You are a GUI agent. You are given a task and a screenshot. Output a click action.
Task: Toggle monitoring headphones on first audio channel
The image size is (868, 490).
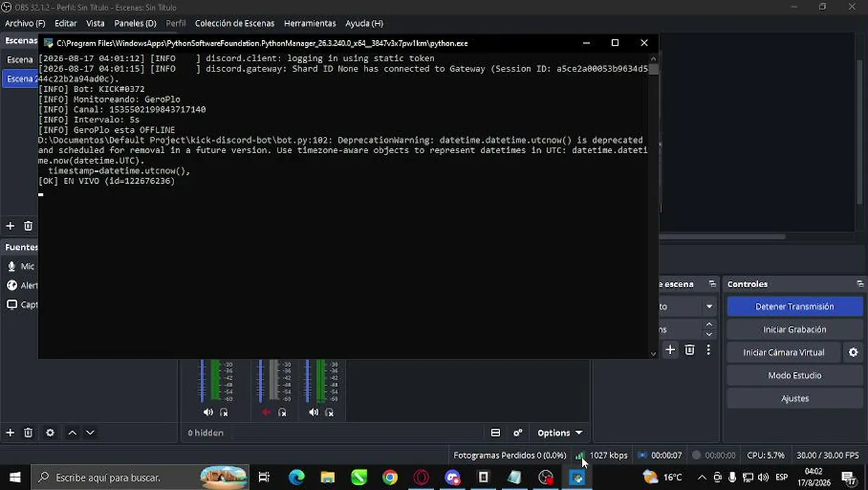pyautogui.click(x=224, y=412)
